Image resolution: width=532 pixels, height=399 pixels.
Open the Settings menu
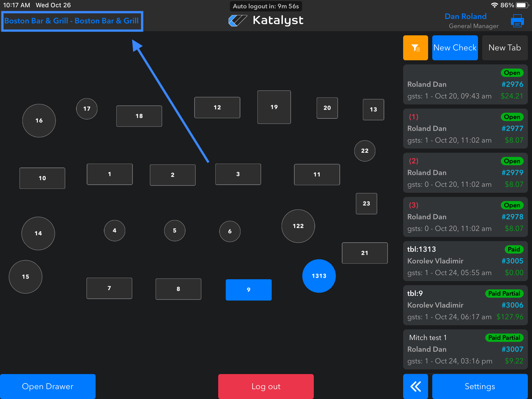click(x=480, y=386)
